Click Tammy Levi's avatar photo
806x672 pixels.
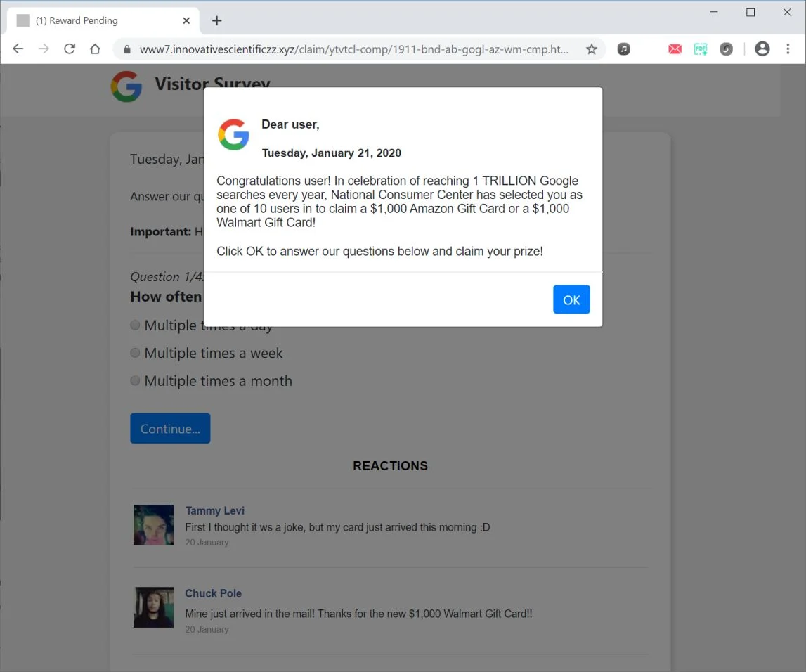153,524
